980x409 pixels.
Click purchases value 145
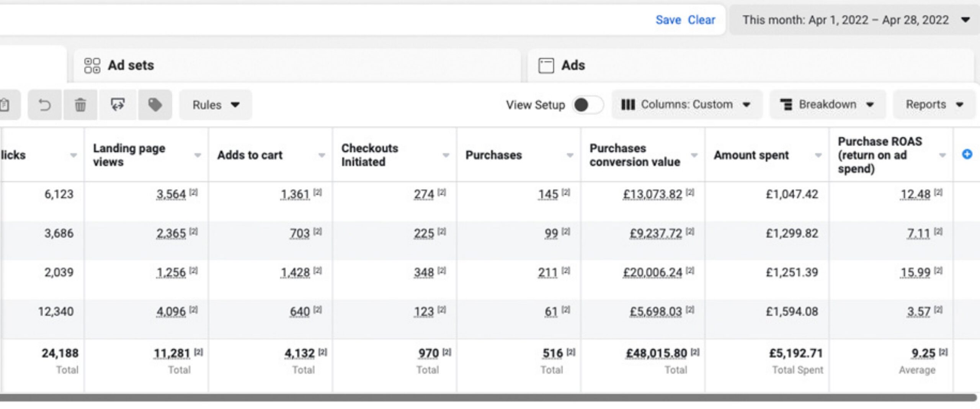click(x=548, y=194)
